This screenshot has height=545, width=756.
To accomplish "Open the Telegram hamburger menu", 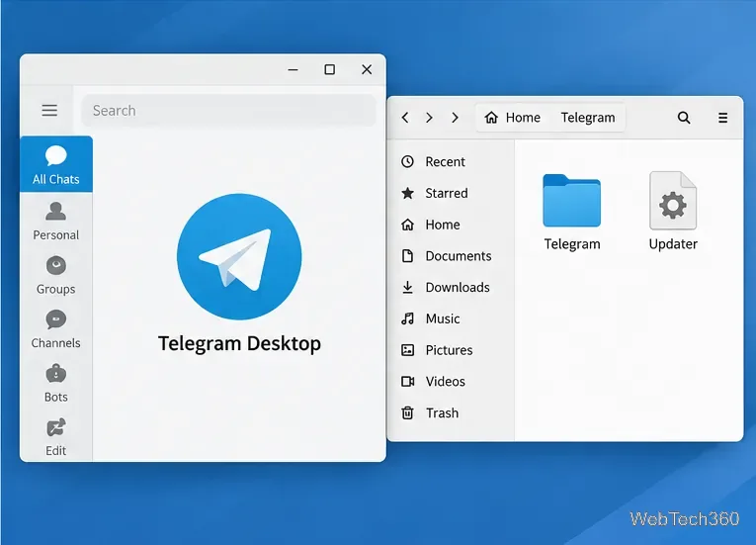I will click(49, 110).
